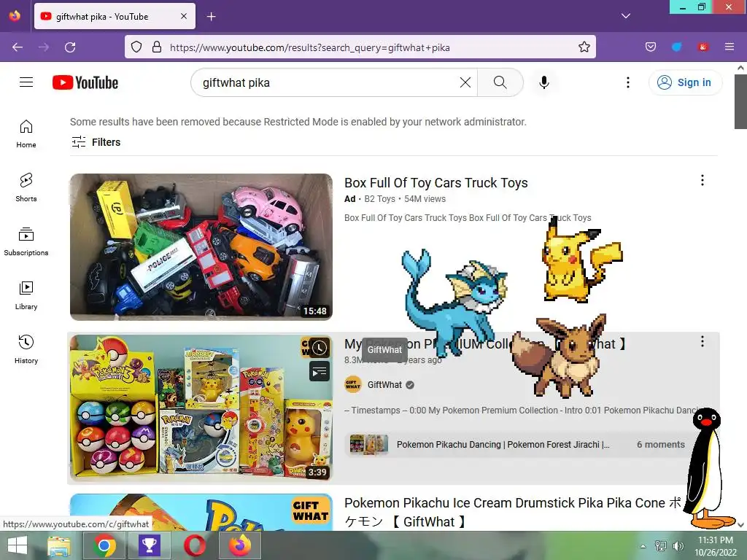View site info via padlock icon

[156, 47]
